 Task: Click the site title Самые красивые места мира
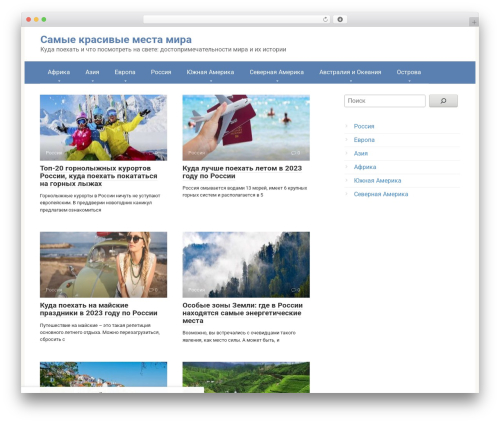pos(116,40)
